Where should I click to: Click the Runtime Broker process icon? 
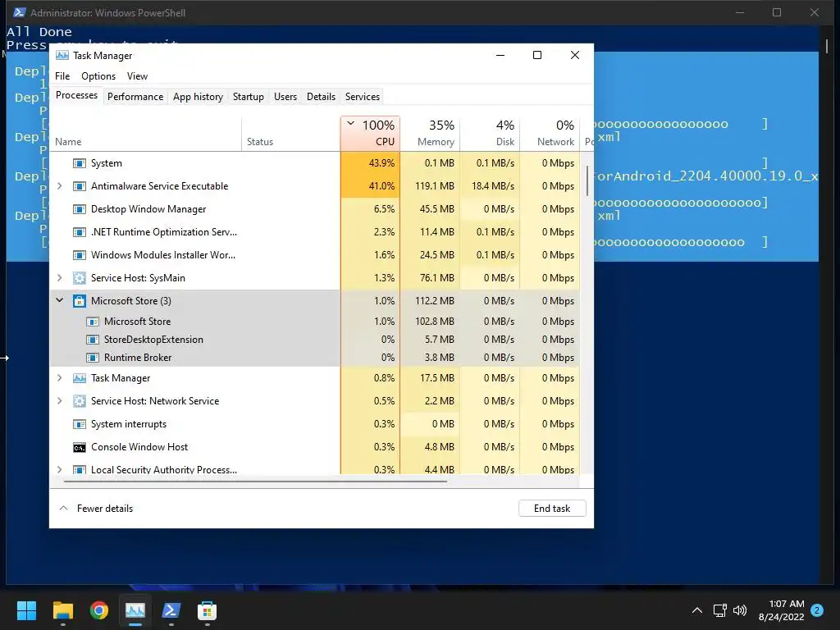93,358
